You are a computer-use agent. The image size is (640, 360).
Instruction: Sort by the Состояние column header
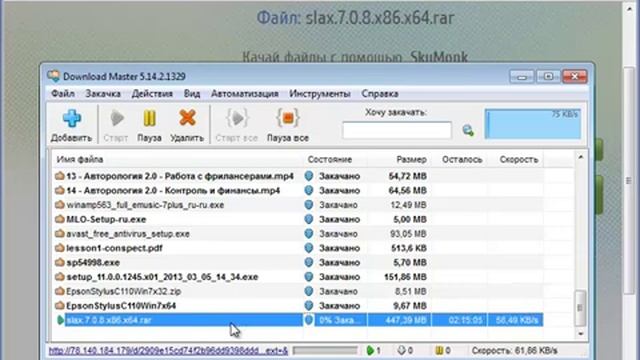coord(335,160)
